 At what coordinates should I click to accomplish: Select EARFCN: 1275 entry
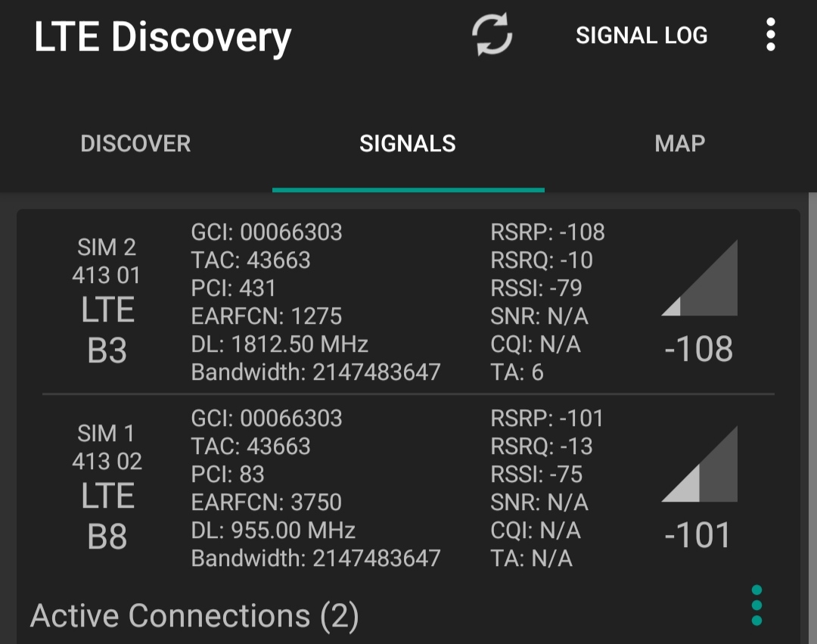266,316
